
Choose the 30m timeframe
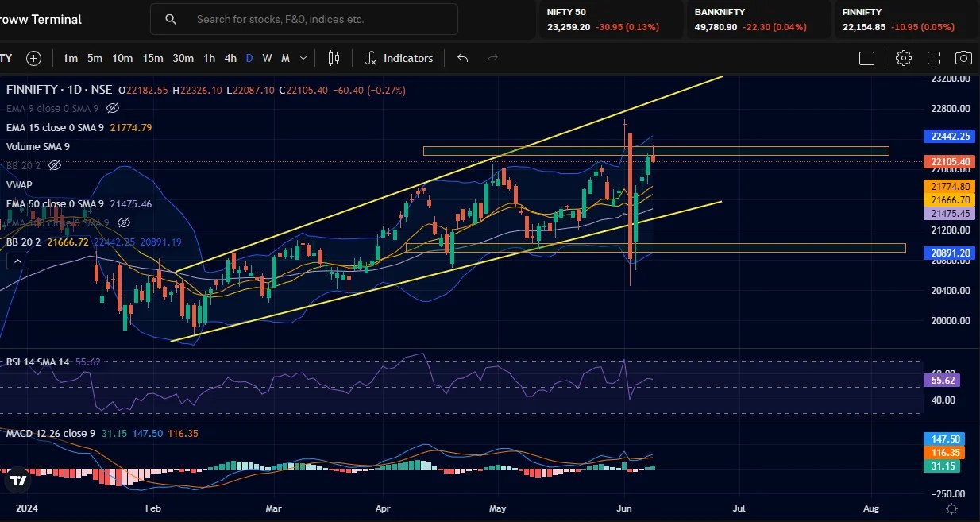[x=183, y=58]
